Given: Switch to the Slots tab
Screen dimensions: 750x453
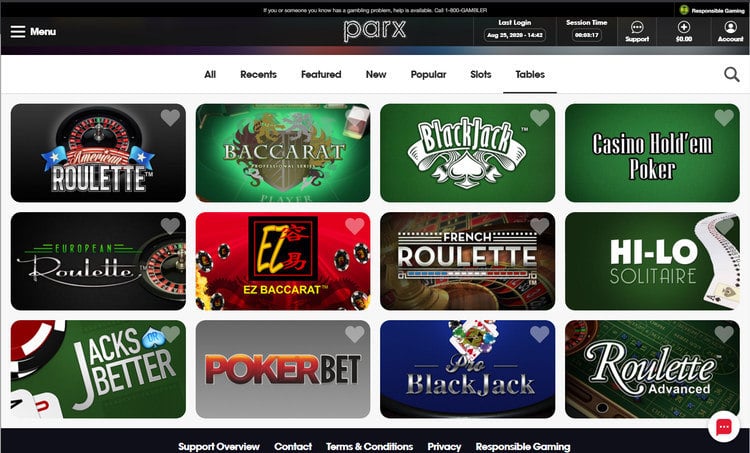Looking at the screenshot, I should [x=481, y=74].
